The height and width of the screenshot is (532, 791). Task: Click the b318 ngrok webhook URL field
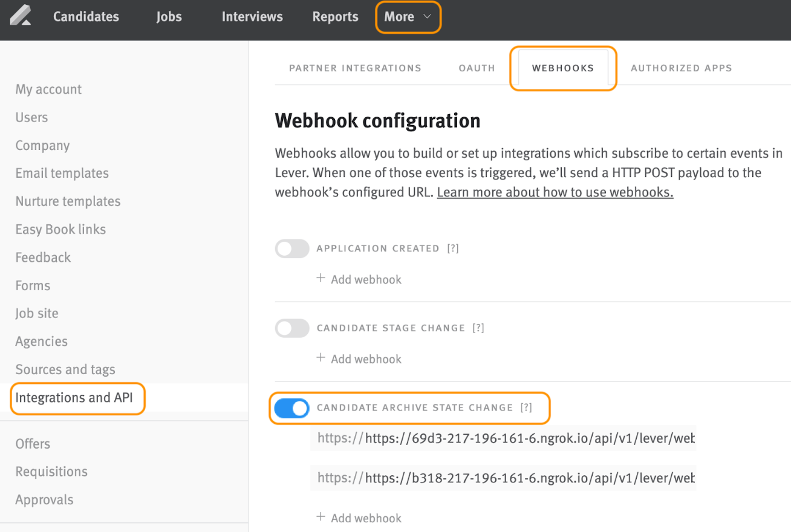pos(503,478)
